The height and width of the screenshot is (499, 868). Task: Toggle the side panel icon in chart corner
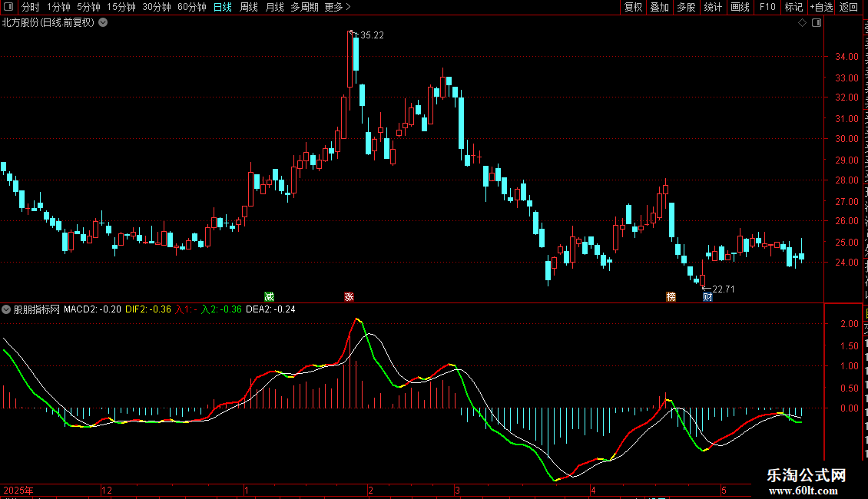pyautogui.click(x=817, y=23)
